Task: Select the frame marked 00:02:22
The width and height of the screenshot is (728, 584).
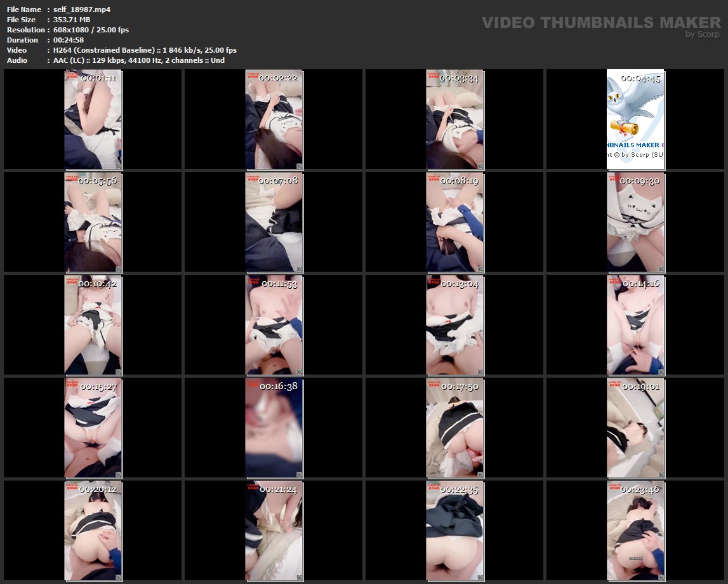Action: click(x=274, y=119)
